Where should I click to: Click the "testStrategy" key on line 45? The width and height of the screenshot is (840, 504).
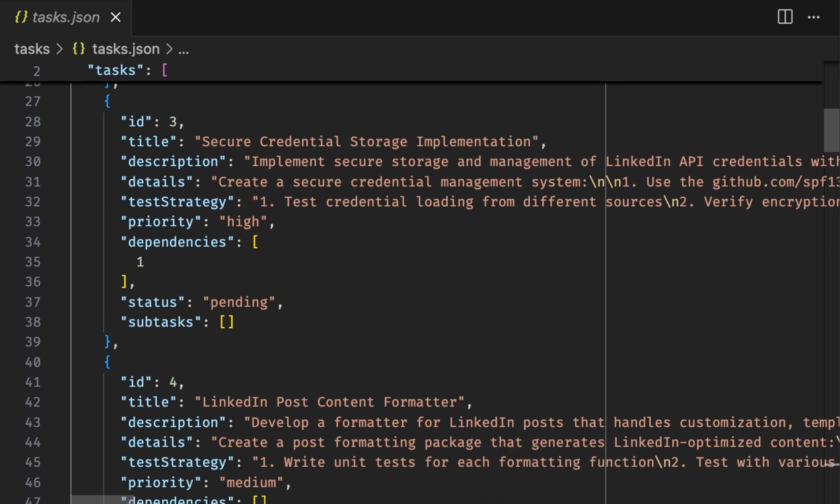pyautogui.click(x=177, y=462)
